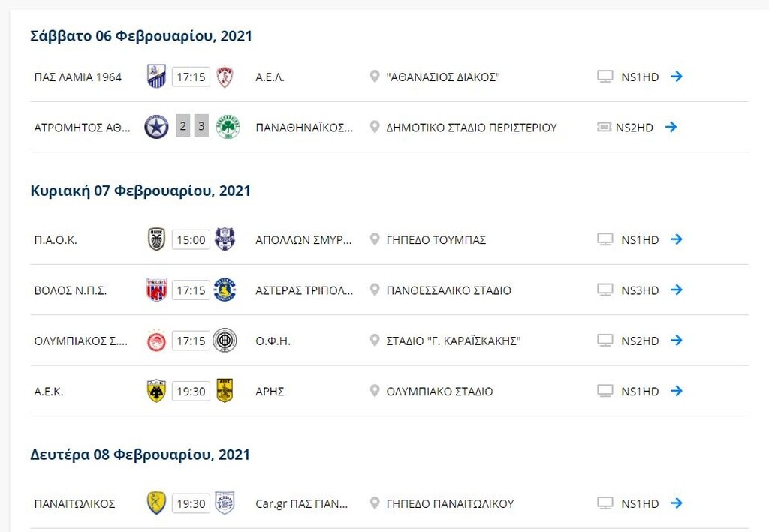
Task: Select the Βόλος Ν.Π.Σ. club logo
Action: (155, 290)
